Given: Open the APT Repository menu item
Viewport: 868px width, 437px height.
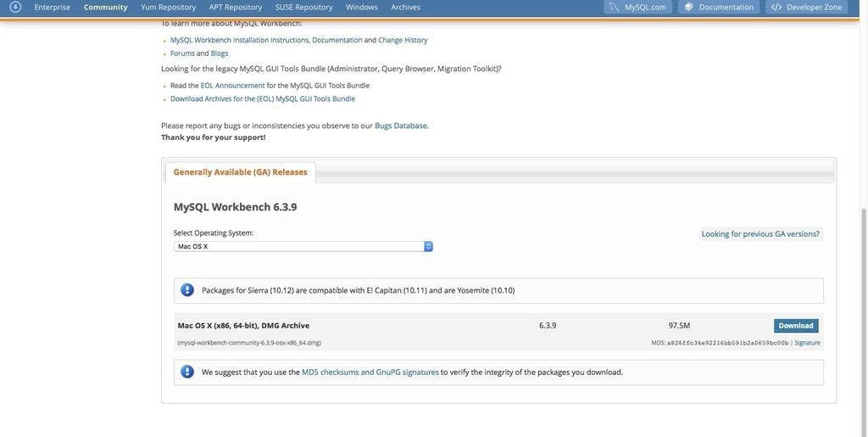Looking at the screenshot, I should tap(236, 7).
